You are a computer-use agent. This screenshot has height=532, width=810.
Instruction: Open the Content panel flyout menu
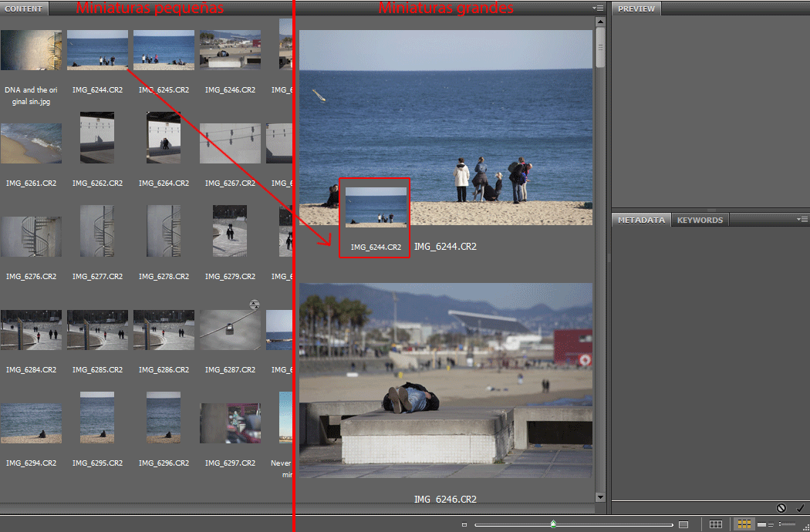(598, 8)
